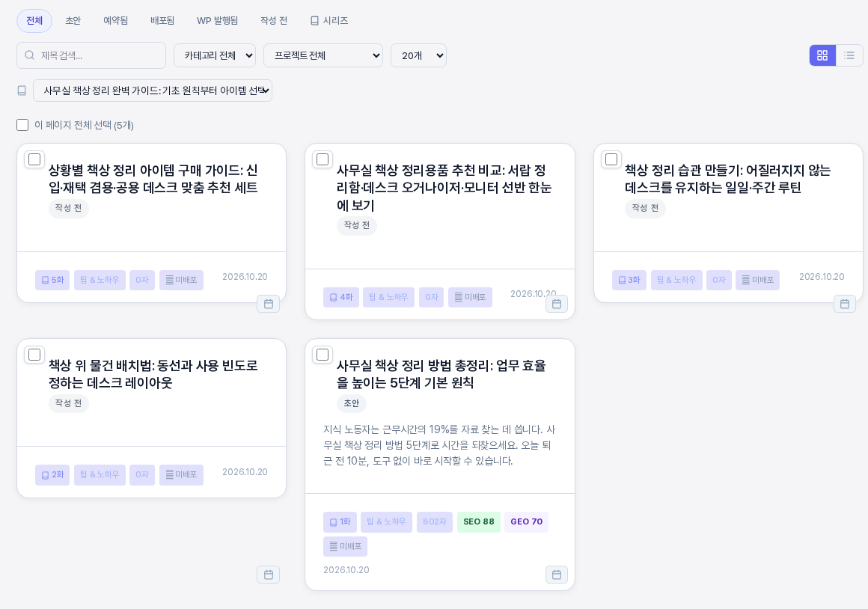Open post '상황별 책상 정리 아이템 구매 가이드'
The width and height of the screenshot is (868, 609).
pos(153,179)
